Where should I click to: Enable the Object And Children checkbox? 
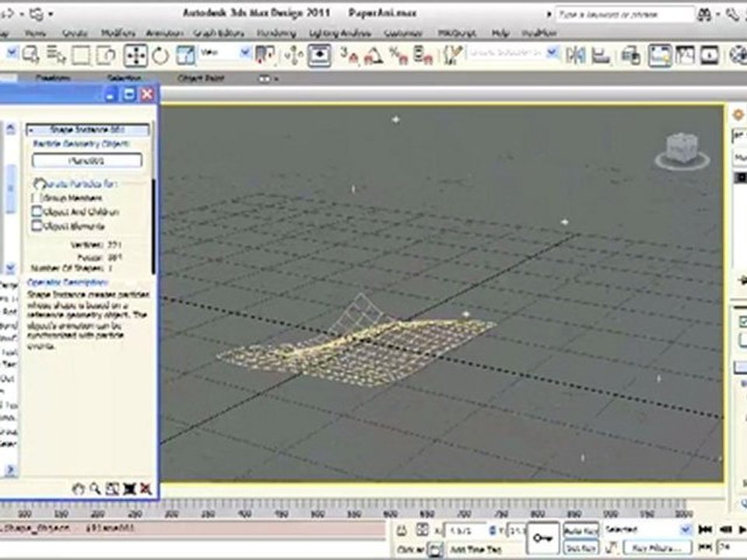pyautogui.click(x=37, y=212)
